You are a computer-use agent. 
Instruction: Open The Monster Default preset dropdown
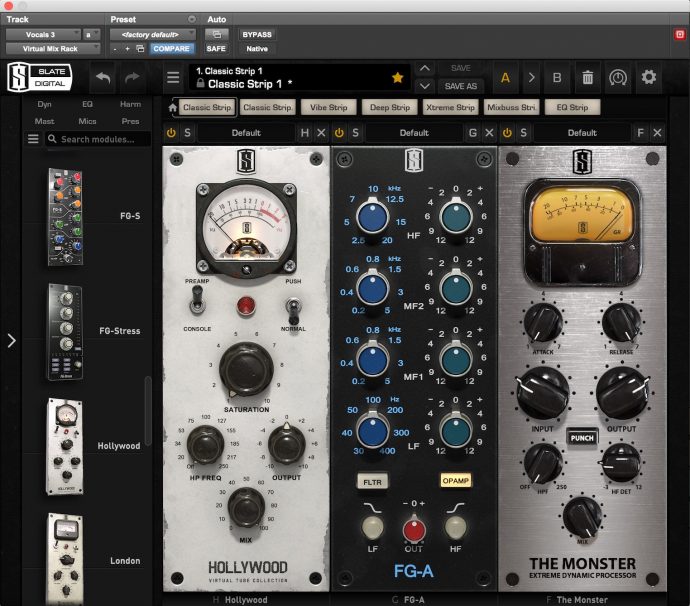tap(582, 132)
